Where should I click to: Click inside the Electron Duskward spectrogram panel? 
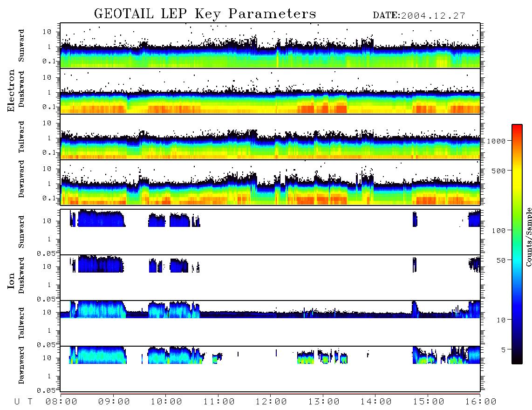coord(270,91)
